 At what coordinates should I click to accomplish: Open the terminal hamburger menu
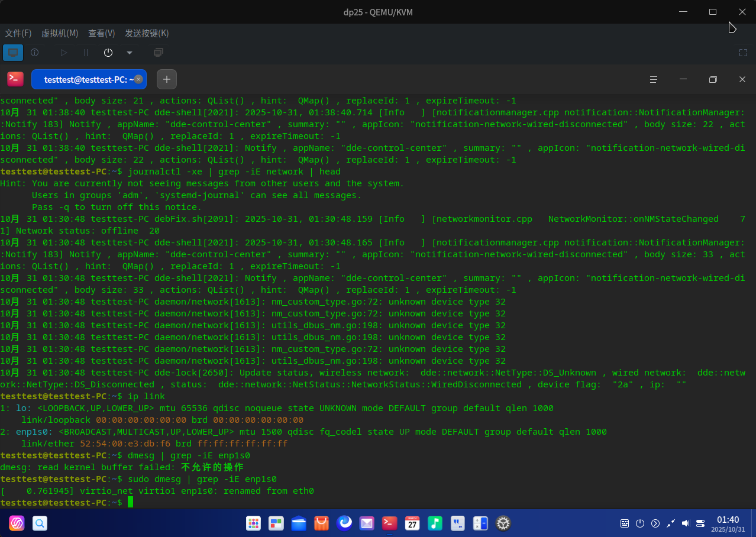point(654,79)
